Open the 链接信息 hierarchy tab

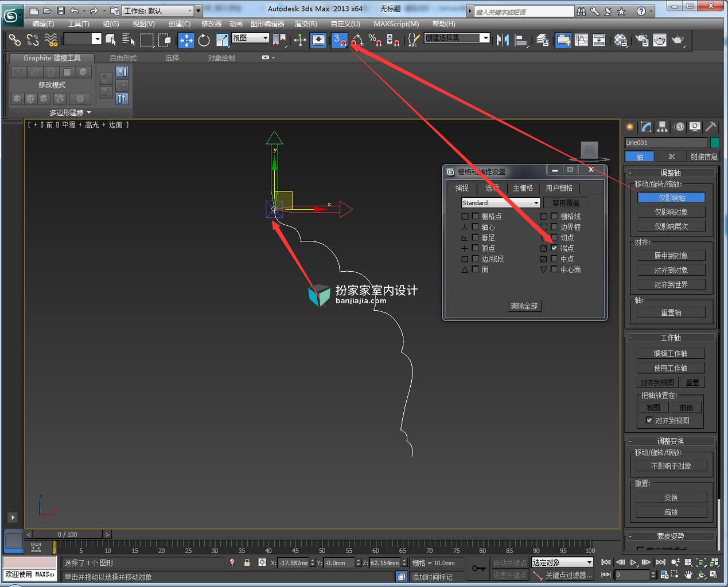coord(703,156)
